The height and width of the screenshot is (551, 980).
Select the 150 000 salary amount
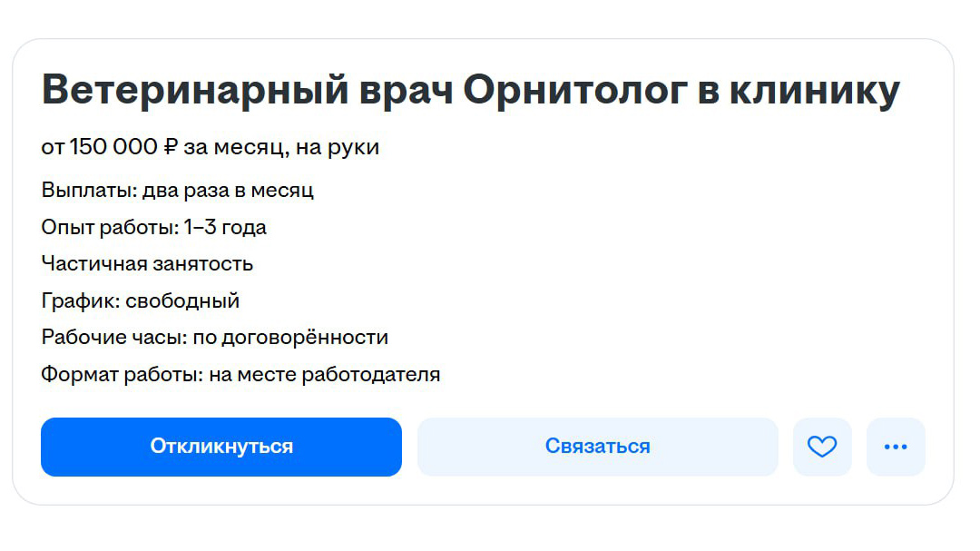pos(113,147)
